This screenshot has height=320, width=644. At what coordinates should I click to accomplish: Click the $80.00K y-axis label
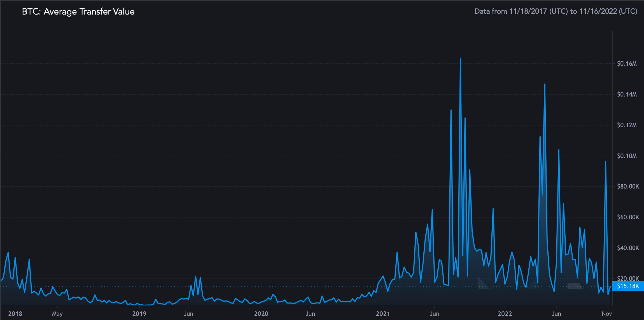pos(628,186)
